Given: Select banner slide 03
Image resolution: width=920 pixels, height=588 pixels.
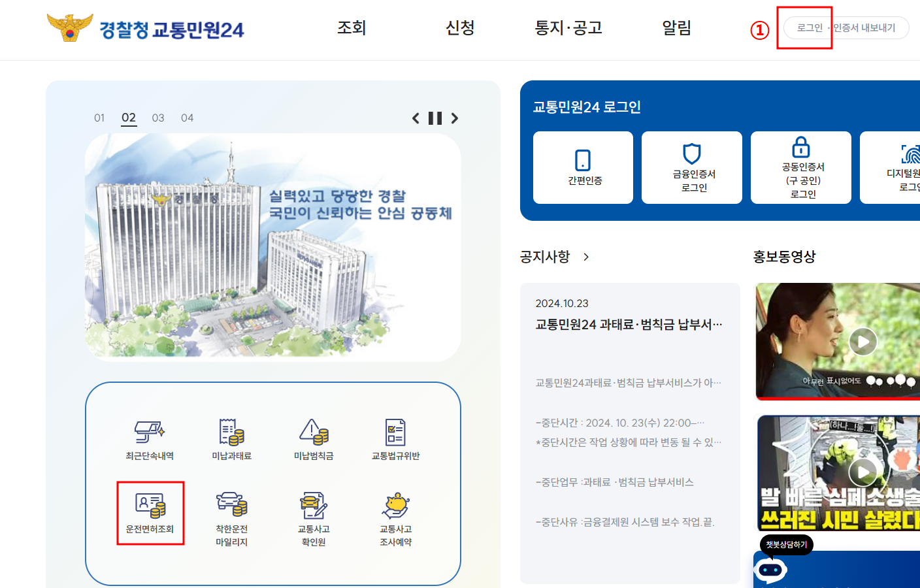Looking at the screenshot, I should coord(158,118).
